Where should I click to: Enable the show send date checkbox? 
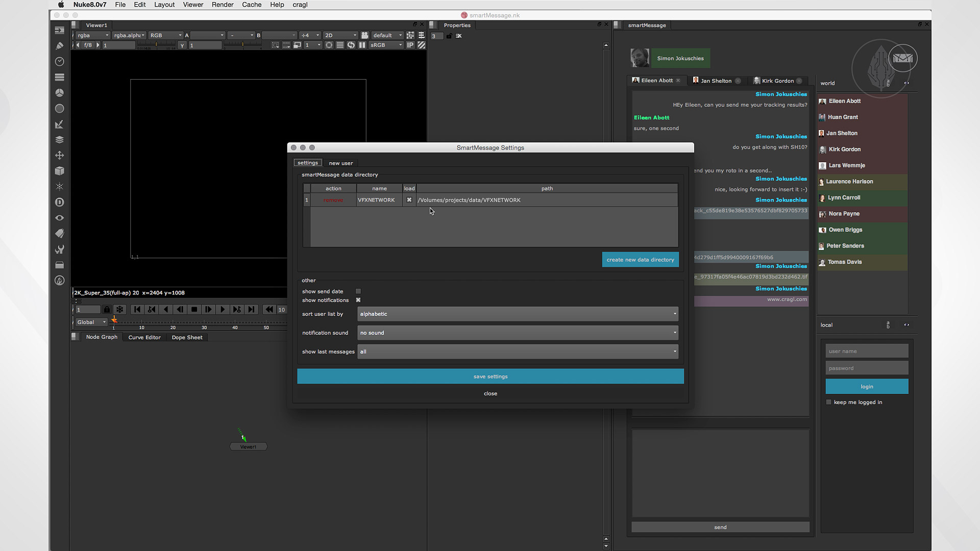pos(358,291)
